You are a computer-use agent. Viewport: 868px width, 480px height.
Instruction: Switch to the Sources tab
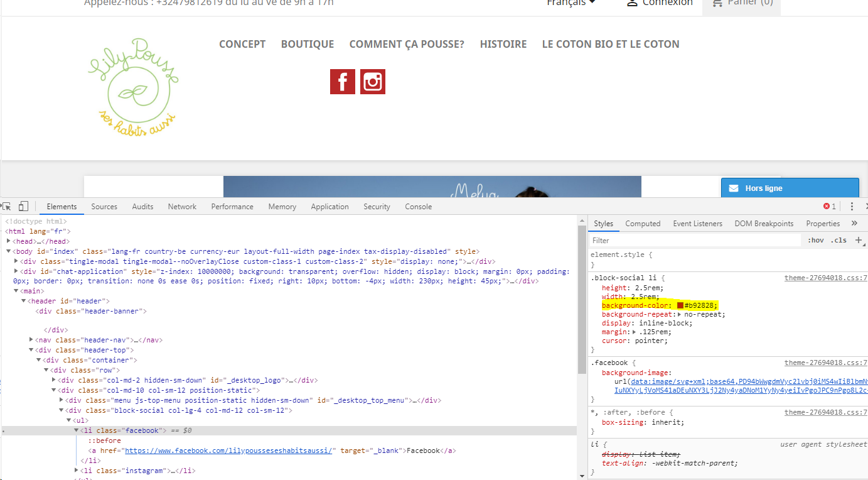click(x=104, y=206)
